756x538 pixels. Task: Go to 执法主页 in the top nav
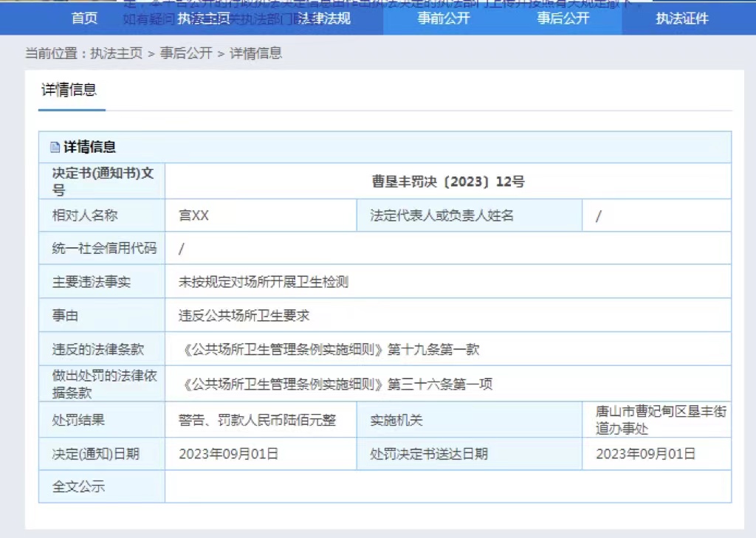point(204,18)
